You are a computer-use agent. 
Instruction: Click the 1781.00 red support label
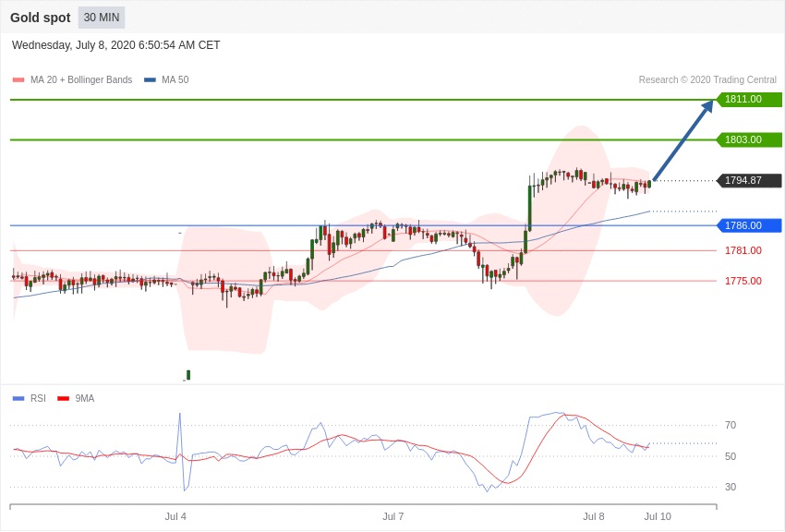pos(743,250)
